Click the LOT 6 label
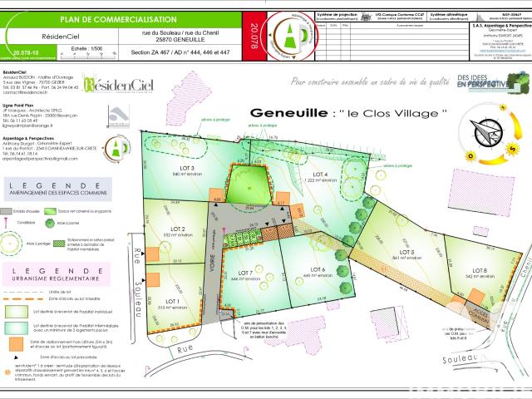 (x=318, y=269)
